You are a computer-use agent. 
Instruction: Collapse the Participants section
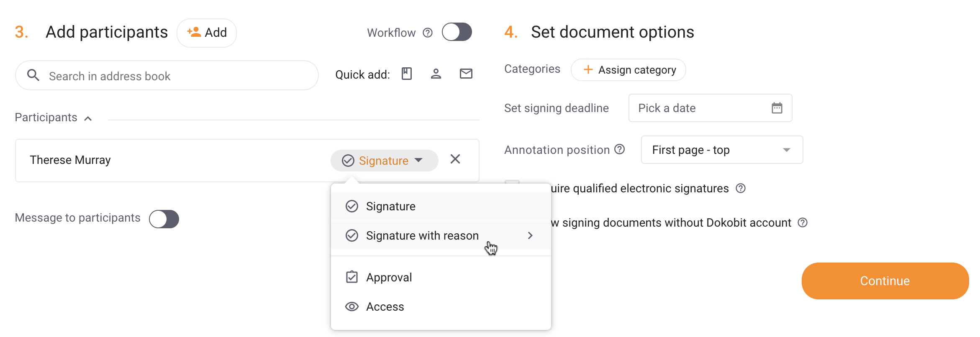coord(88,118)
